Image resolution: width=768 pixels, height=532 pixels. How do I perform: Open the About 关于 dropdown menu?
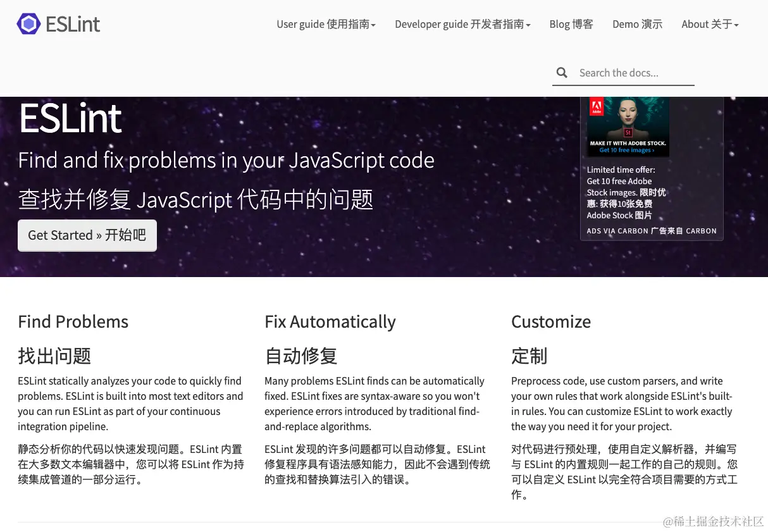710,24
